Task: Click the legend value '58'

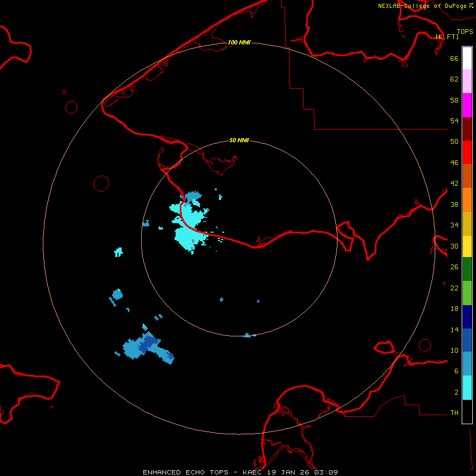Action: (454, 100)
